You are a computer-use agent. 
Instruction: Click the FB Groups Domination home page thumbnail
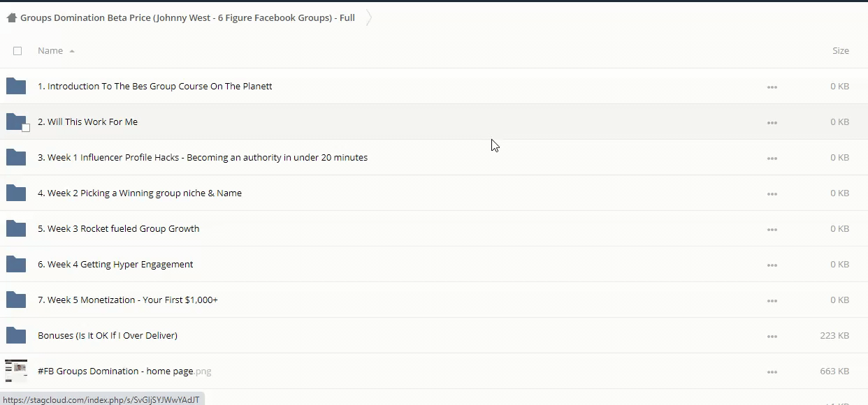(x=16, y=371)
